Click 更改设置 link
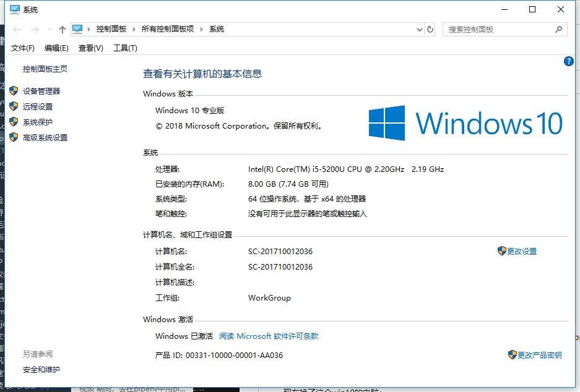 pos(522,252)
